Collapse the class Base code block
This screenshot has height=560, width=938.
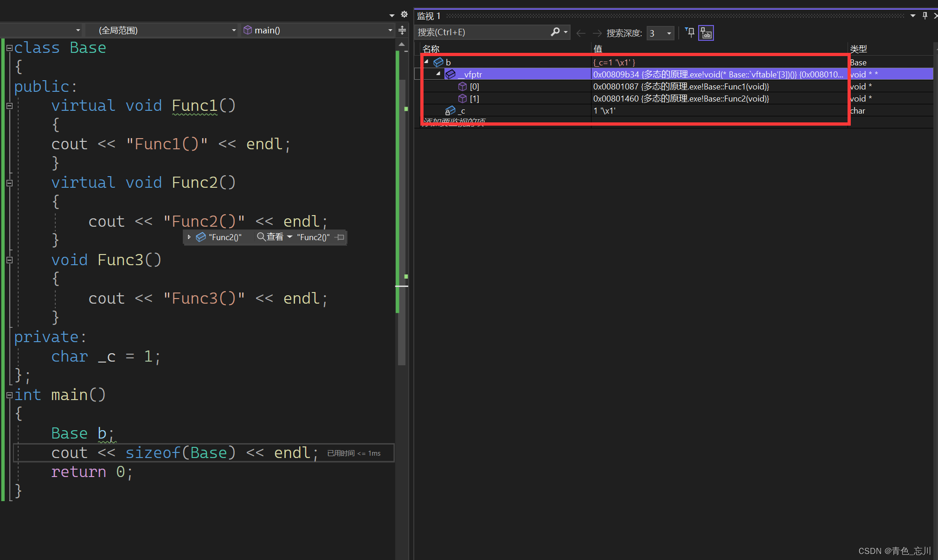point(9,48)
